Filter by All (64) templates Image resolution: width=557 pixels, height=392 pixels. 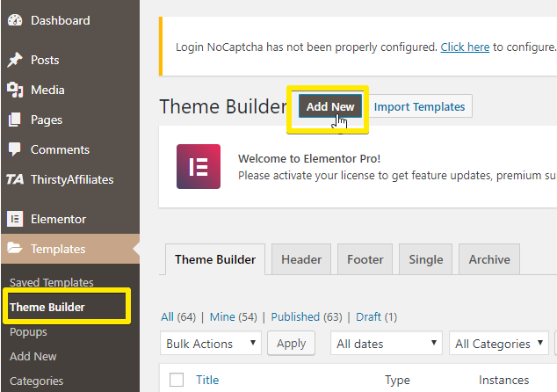point(178,316)
